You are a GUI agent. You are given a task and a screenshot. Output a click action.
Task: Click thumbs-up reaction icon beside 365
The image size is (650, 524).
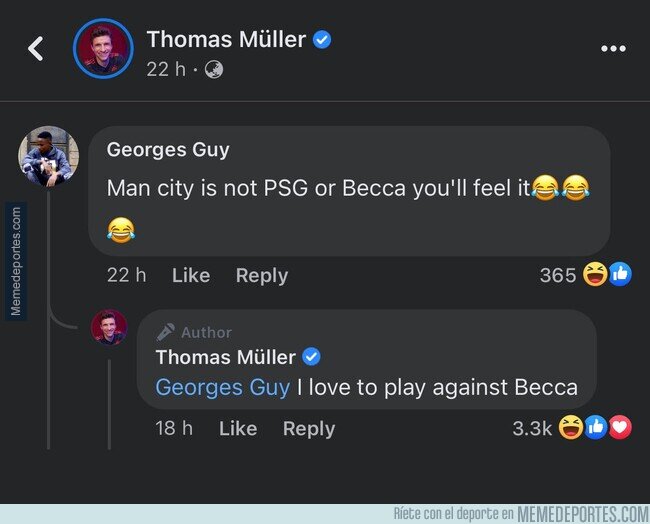pos(620,274)
